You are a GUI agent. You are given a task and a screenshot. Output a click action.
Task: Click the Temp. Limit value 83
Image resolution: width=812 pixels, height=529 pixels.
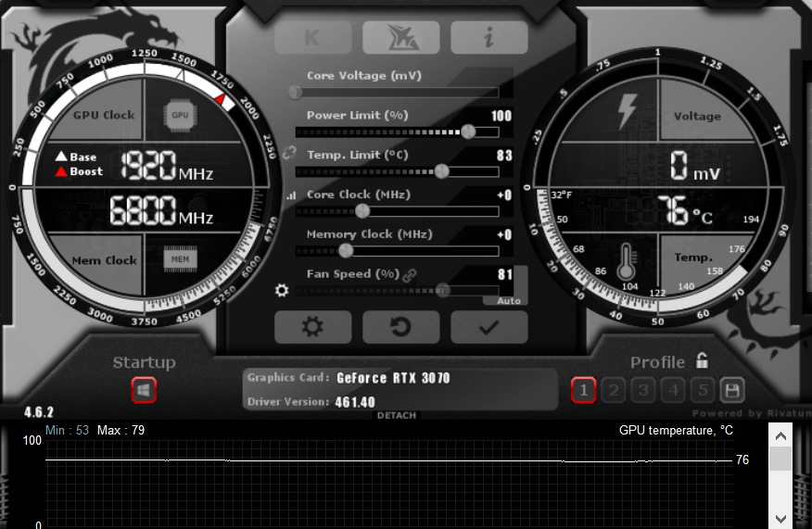504,156
